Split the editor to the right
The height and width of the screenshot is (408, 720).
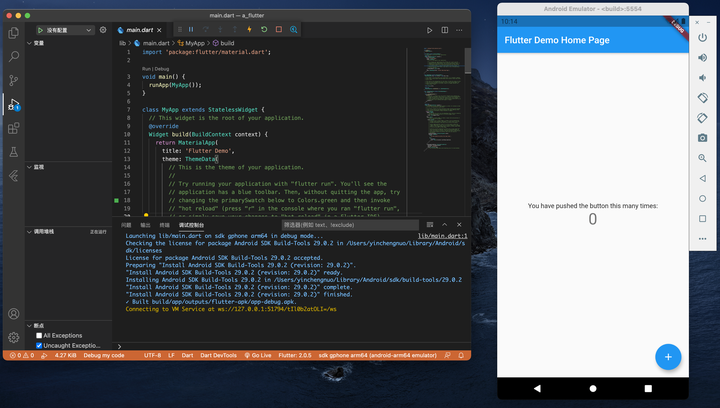[444, 30]
